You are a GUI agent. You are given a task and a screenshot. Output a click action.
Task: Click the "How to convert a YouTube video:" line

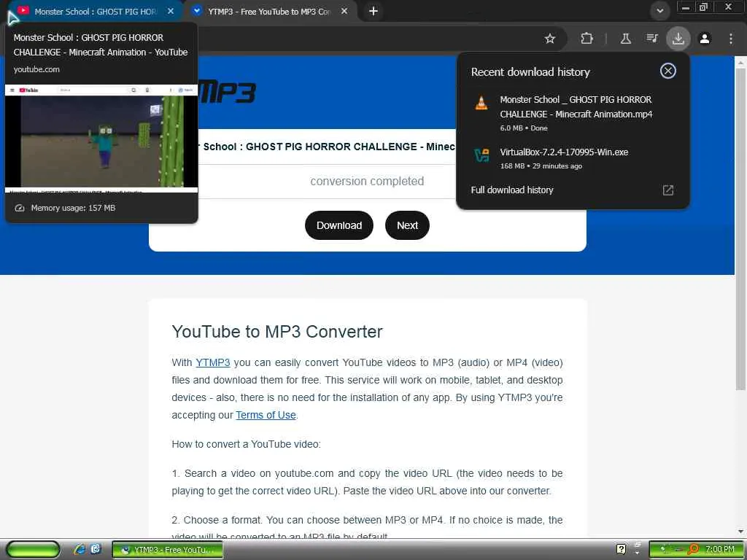click(x=247, y=444)
